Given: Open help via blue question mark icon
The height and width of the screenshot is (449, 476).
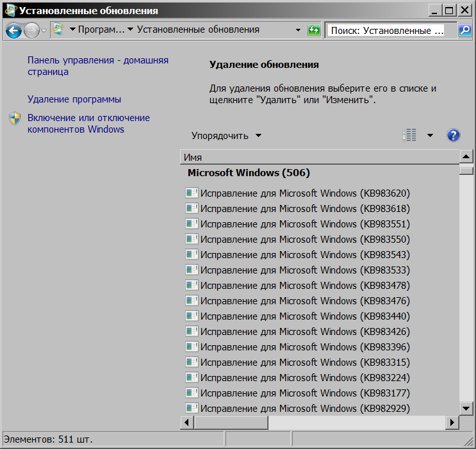Looking at the screenshot, I should [x=454, y=135].
